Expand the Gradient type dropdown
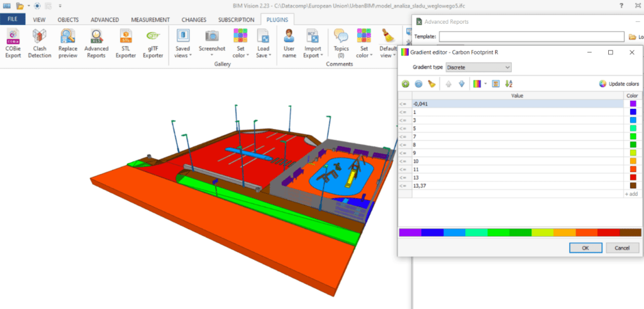The image size is (644, 309). pos(477,67)
